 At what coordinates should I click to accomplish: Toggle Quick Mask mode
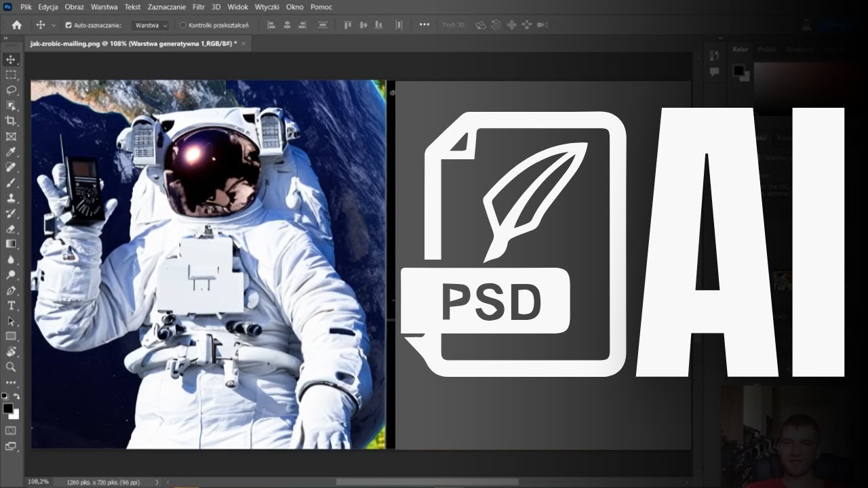point(11,430)
